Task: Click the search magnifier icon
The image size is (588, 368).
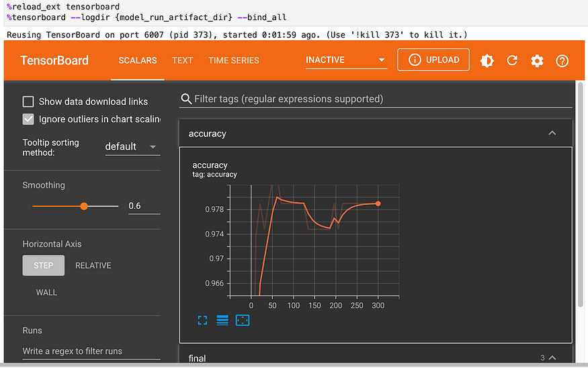Action: 186,99
